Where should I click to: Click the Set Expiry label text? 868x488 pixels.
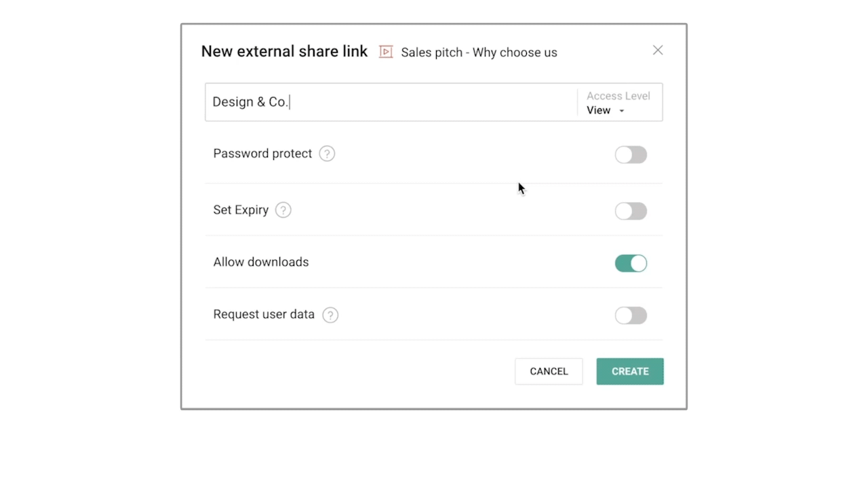click(x=241, y=210)
